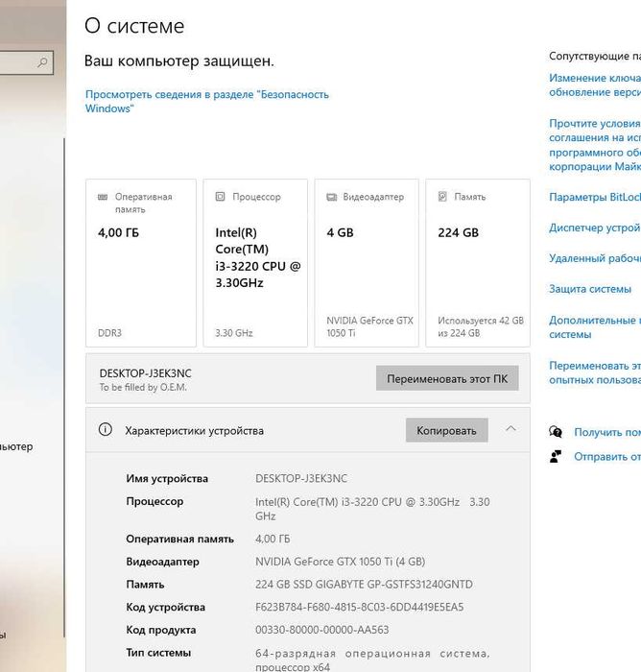Viewport: 641px width, 672px height.
Task: Click the get help chat icon
Action: pos(556,432)
